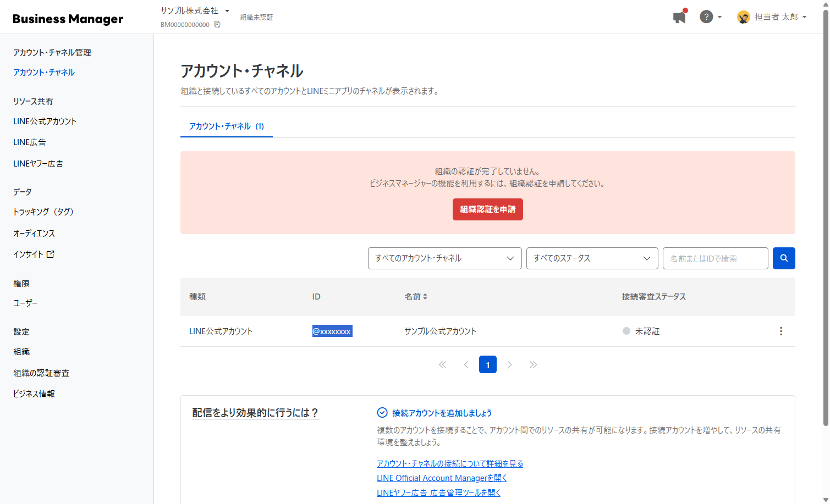Go to next page arrow
The width and height of the screenshot is (830, 504).
pyautogui.click(x=510, y=365)
